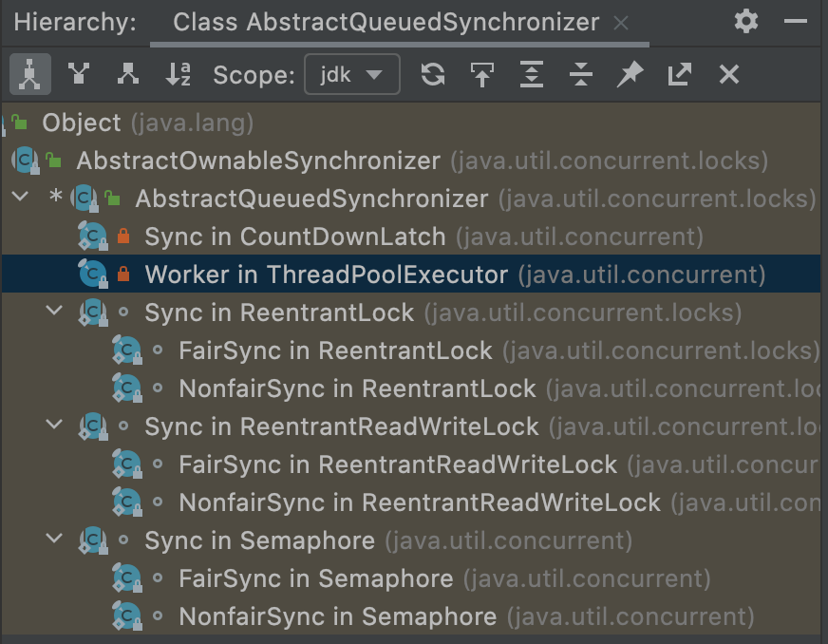Collapse the AbstractQueuedSynchronizer node

[19, 198]
